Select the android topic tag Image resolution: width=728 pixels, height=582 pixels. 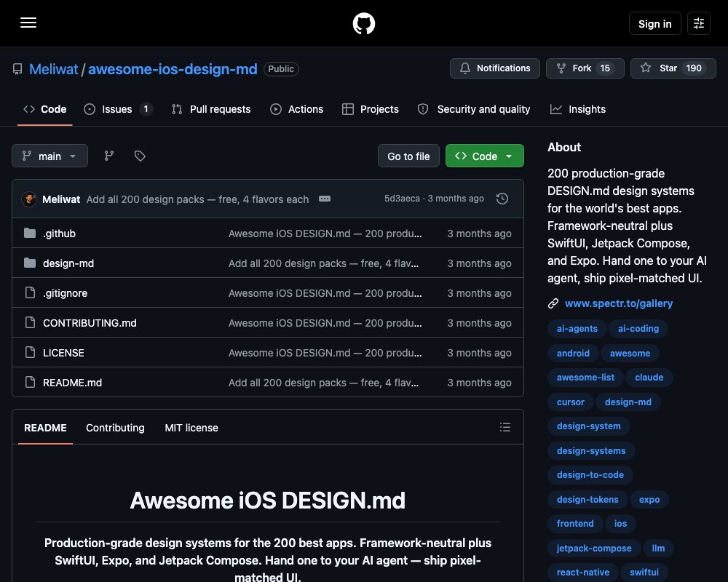(x=573, y=353)
